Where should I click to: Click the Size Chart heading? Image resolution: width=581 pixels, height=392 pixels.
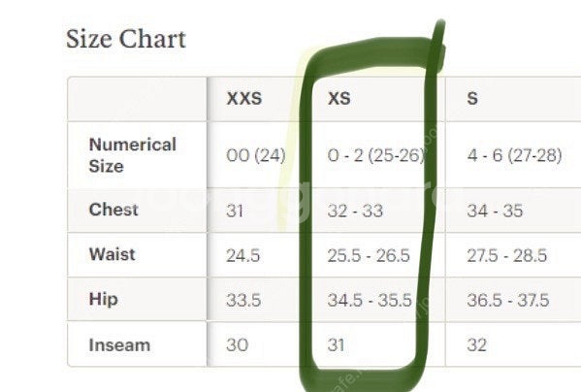pyautogui.click(x=126, y=39)
